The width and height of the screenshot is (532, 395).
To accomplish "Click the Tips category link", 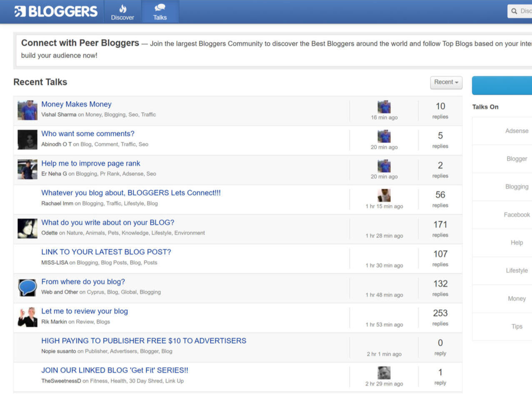I will [x=517, y=327].
